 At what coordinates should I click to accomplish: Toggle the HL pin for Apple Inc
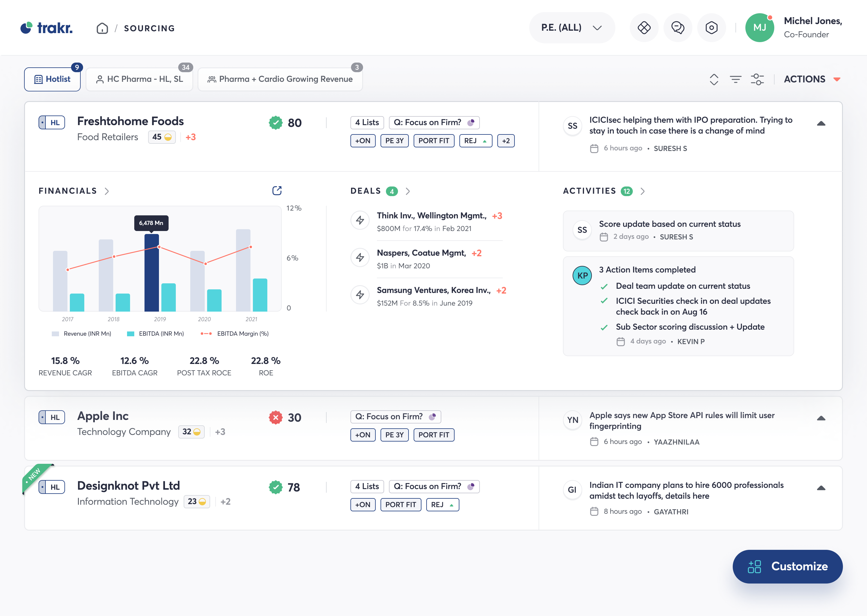pyautogui.click(x=51, y=417)
